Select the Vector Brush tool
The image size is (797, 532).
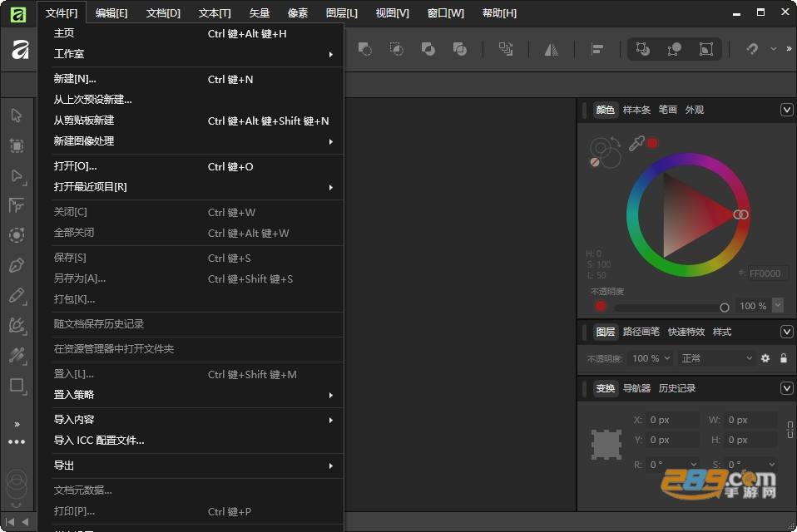click(x=17, y=325)
